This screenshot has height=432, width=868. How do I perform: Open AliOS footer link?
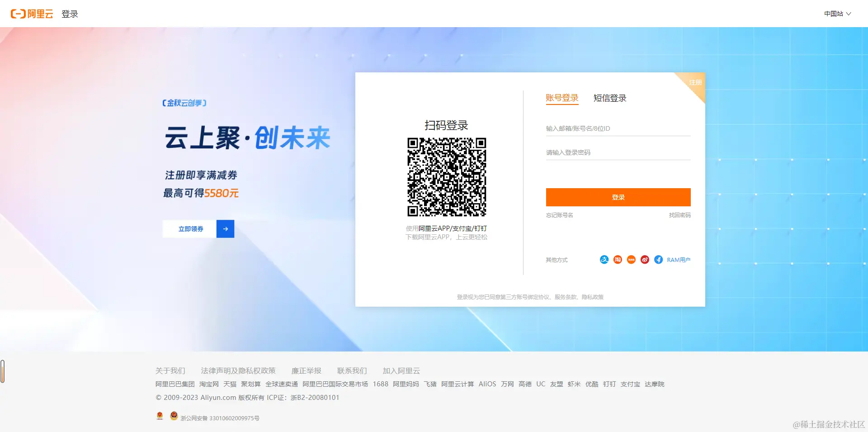coord(487,384)
